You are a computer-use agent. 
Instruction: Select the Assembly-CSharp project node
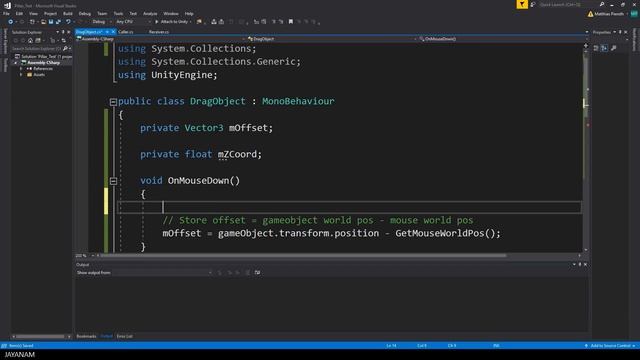[44, 62]
